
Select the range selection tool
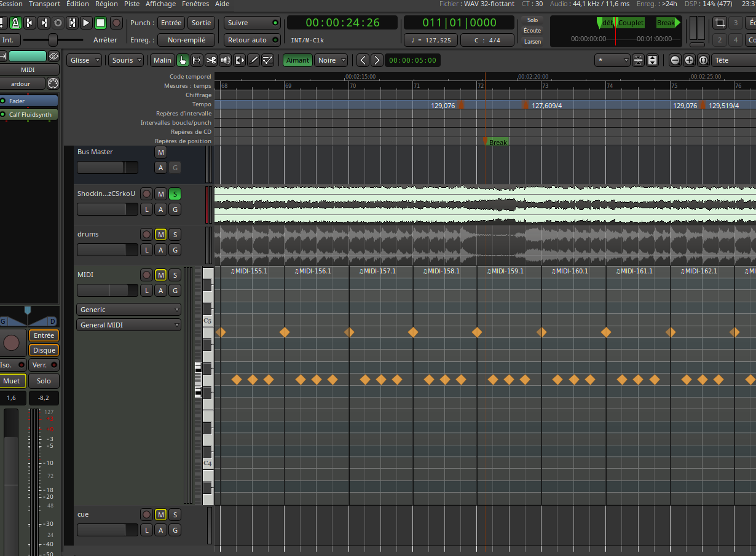coord(197,60)
